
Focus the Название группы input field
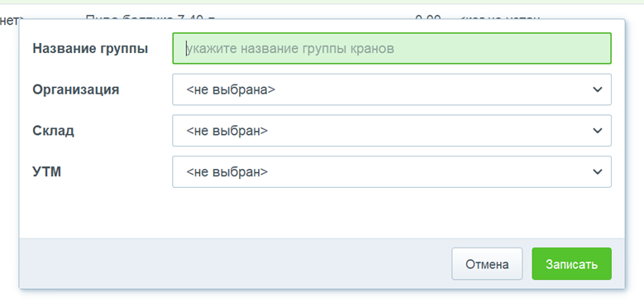(x=392, y=49)
